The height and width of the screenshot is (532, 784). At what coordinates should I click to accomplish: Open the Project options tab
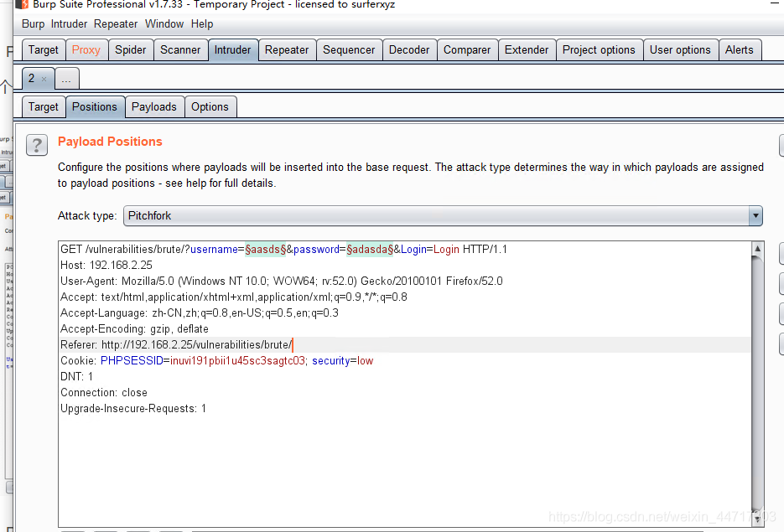599,50
